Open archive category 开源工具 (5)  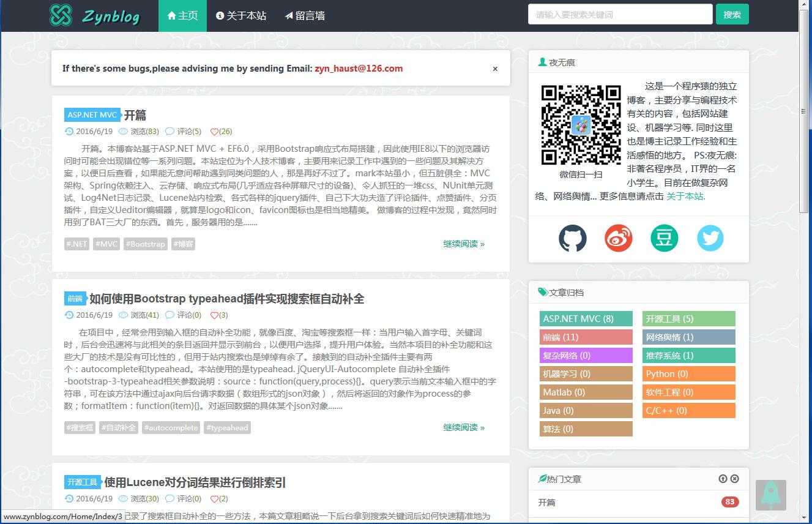pyautogui.click(x=689, y=319)
